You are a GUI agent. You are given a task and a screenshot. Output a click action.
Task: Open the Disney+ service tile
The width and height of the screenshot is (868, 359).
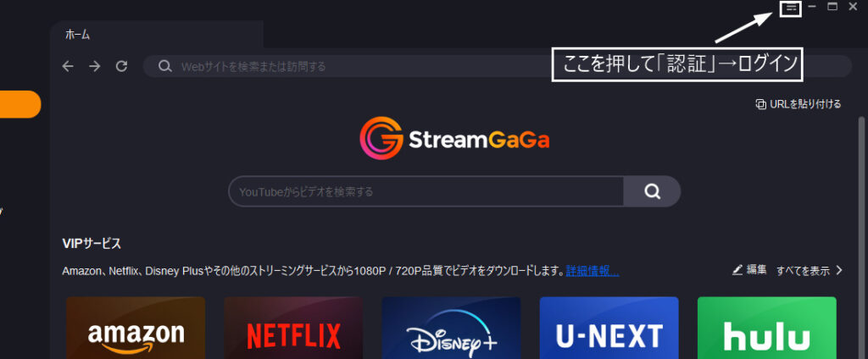[x=451, y=328]
